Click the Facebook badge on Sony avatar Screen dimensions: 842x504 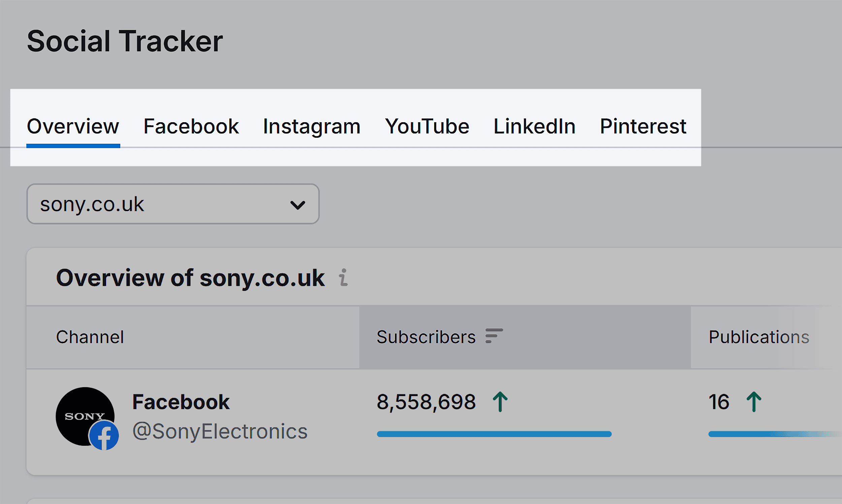point(104,436)
